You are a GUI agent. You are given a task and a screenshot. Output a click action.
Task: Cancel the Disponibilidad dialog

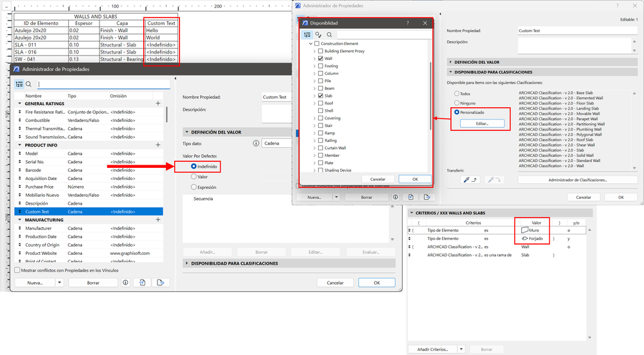(x=378, y=179)
